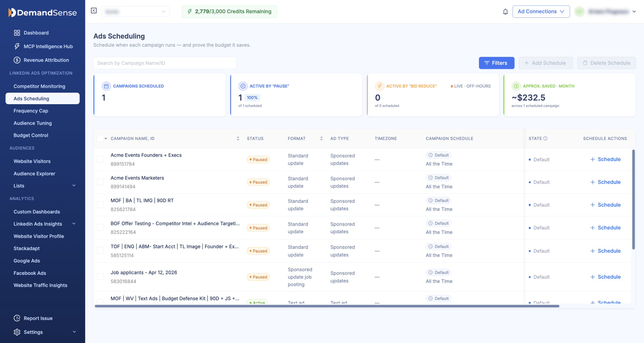Click the Revenue Attribution dollar icon

point(17,60)
